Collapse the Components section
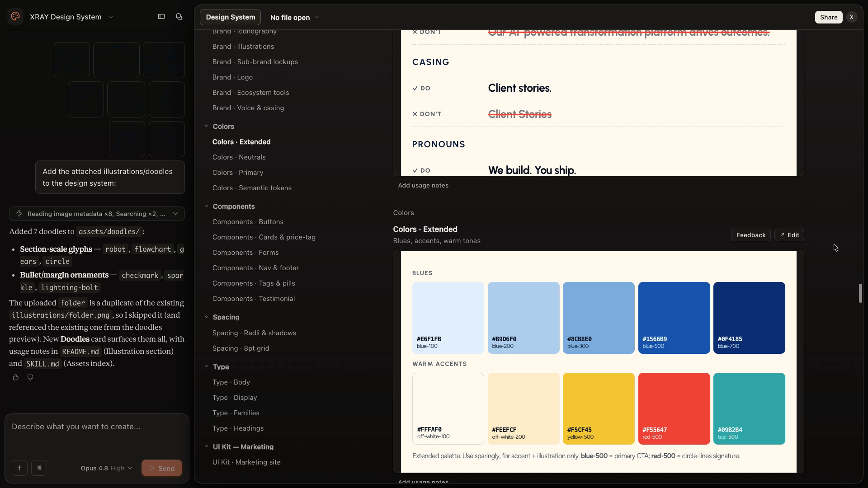 tap(206, 206)
